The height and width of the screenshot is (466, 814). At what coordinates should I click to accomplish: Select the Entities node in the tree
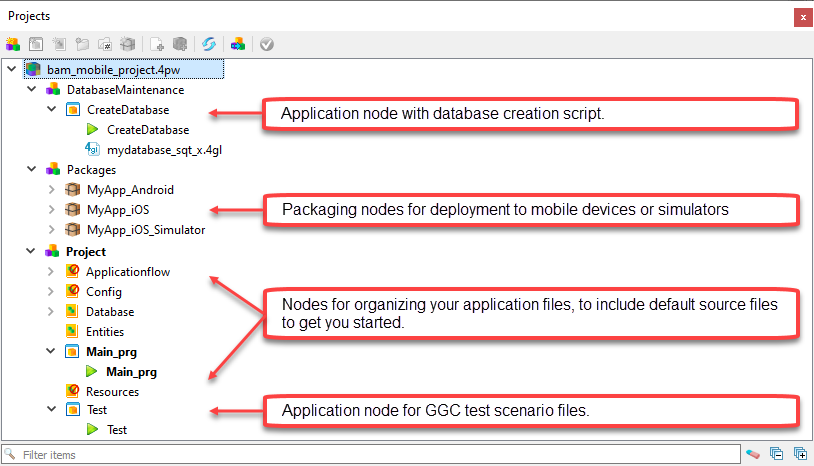pos(104,332)
